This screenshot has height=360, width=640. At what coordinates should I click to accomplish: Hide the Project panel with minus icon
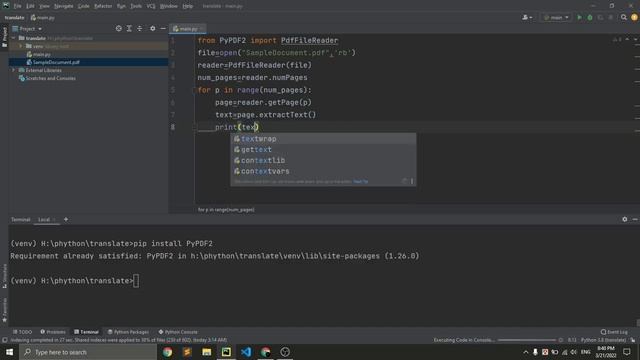click(x=163, y=29)
